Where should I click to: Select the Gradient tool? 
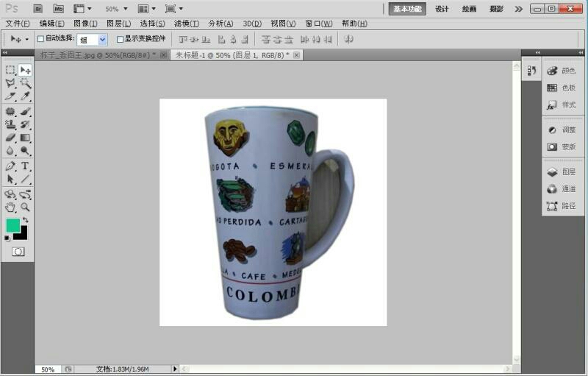(x=25, y=138)
